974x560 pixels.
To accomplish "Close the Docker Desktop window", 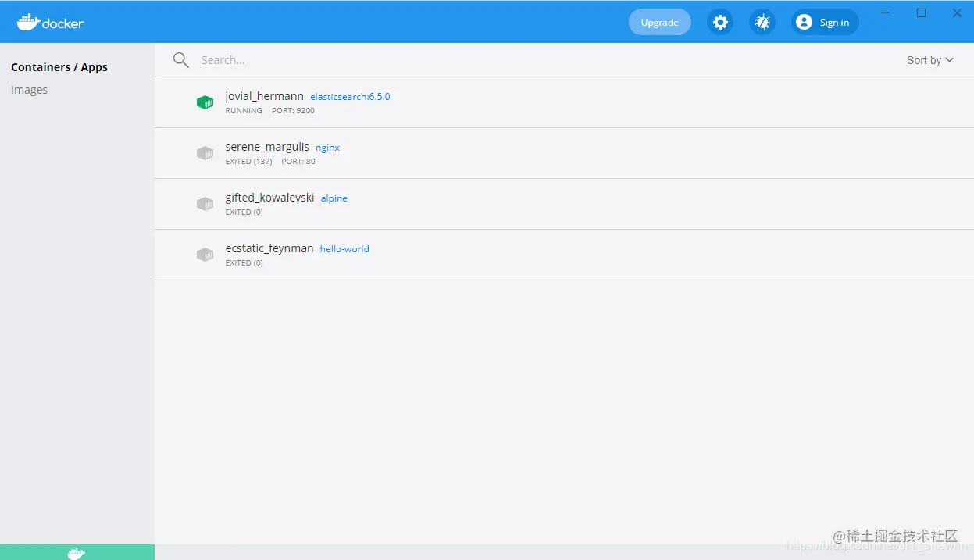I will [x=957, y=13].
